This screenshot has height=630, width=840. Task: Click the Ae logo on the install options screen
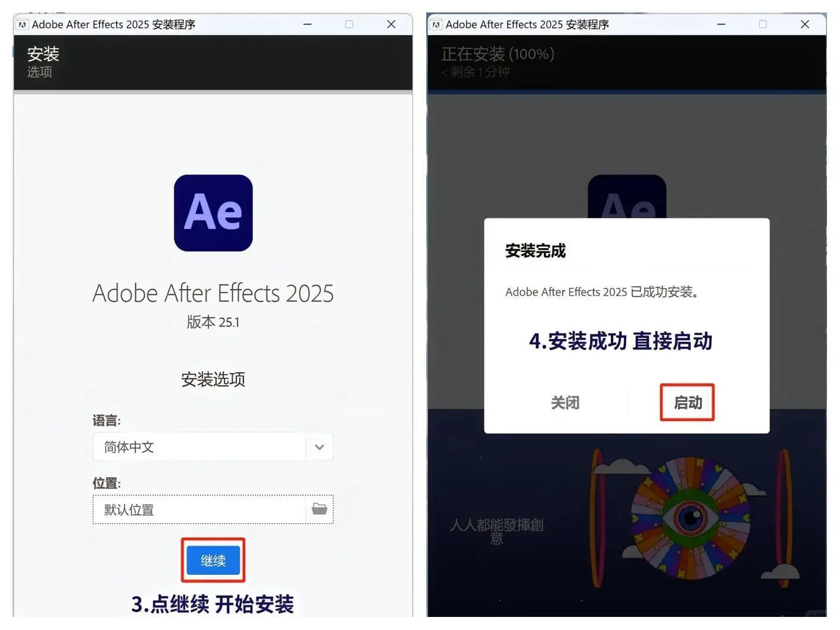[213, 213]
